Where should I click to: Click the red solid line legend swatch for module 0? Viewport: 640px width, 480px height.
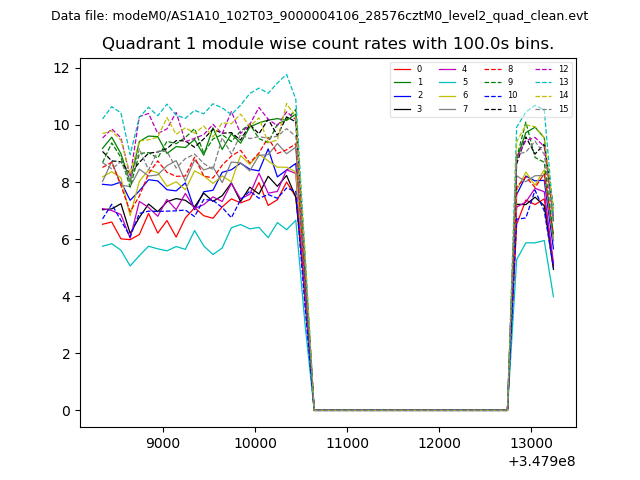[401, 69]
